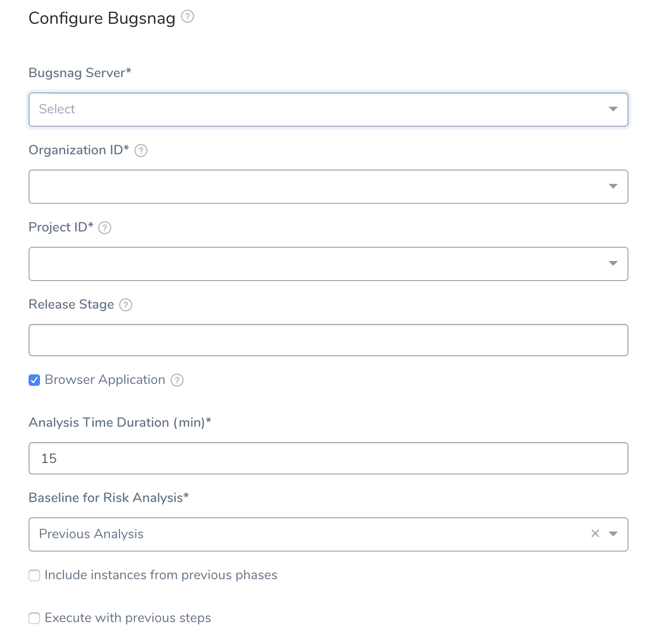657x644 pixels.
Task: Show help for Browser Application
Action: [177, 380]
